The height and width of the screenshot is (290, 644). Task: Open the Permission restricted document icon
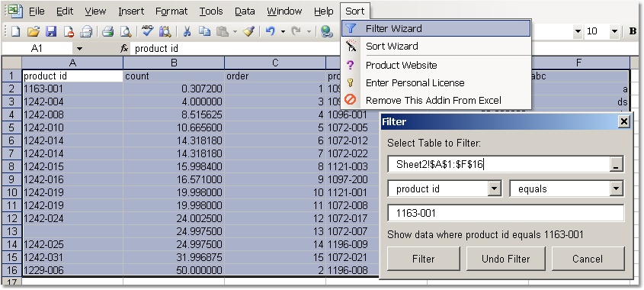coord(69,31)
